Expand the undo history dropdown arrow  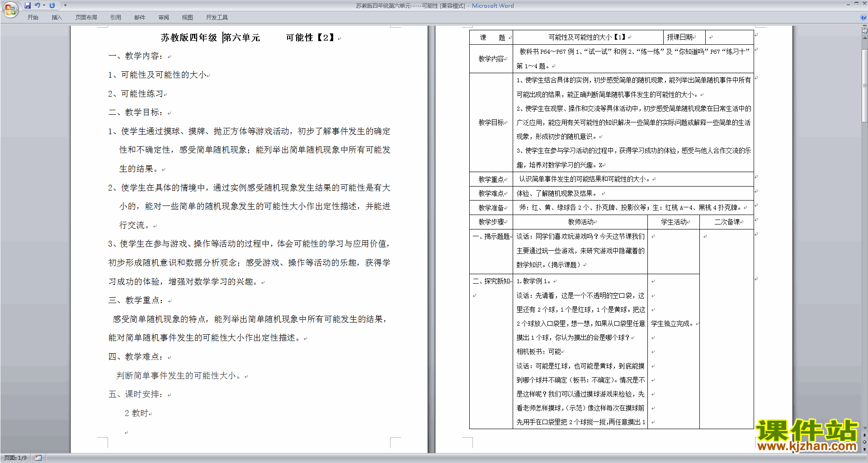click(44, 5)
